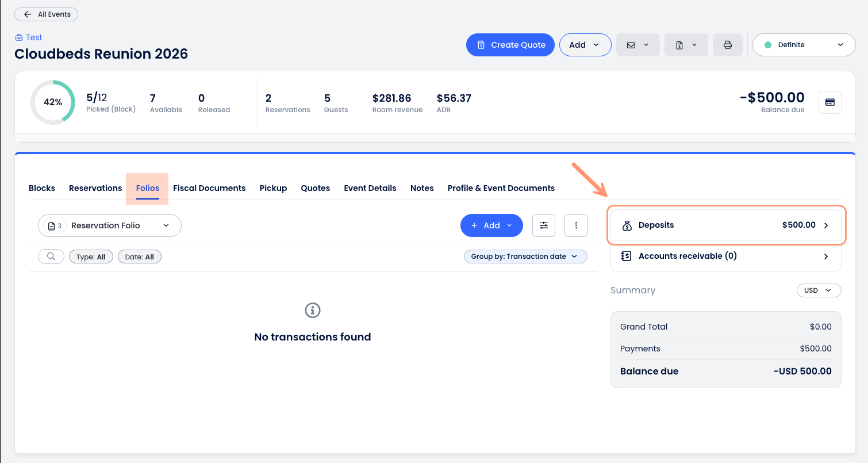Image resolution: width=868 pixels, height=463 pixels.
Task: Open the Event Details tab
Action: [370, 188]
